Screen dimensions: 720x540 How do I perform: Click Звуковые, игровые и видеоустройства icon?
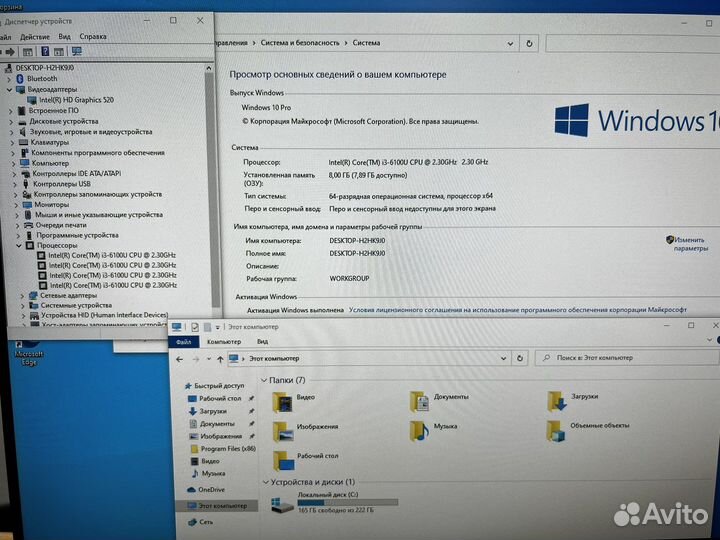[x=23, y=132]
